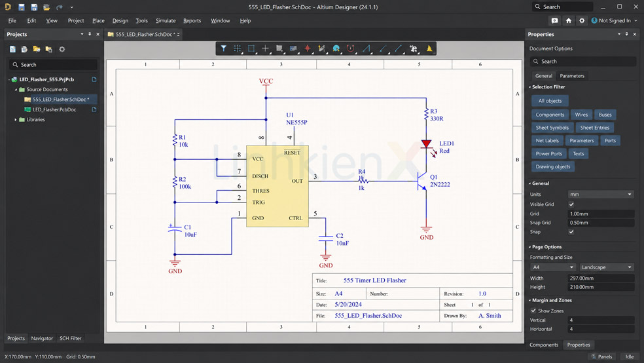Viewport: 644px width, 363px height.
Task: Select the rectangle selection tool in the active bar
Action: point(251,48)
